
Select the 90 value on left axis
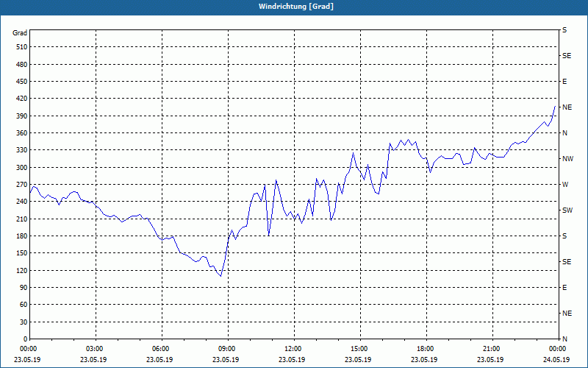tap(24, 288)
